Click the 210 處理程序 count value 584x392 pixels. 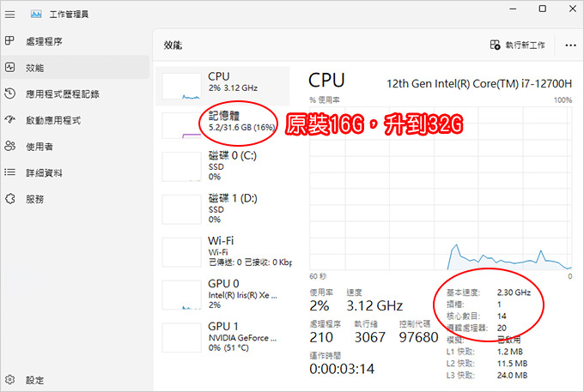pos(321,337)
